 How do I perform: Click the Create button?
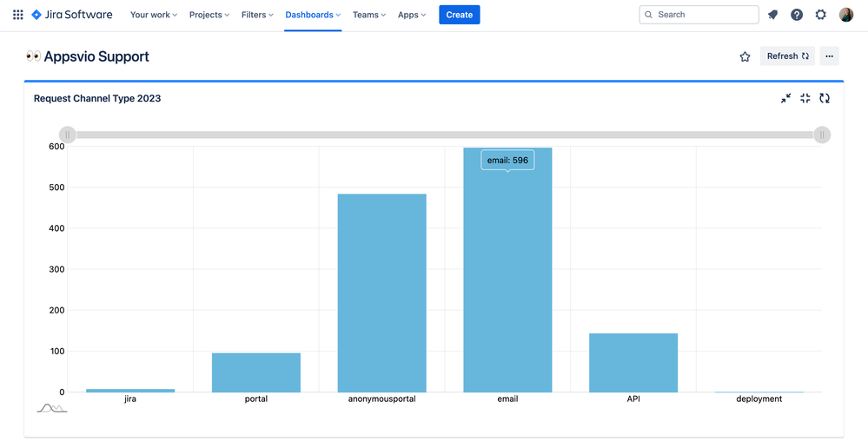460,15
